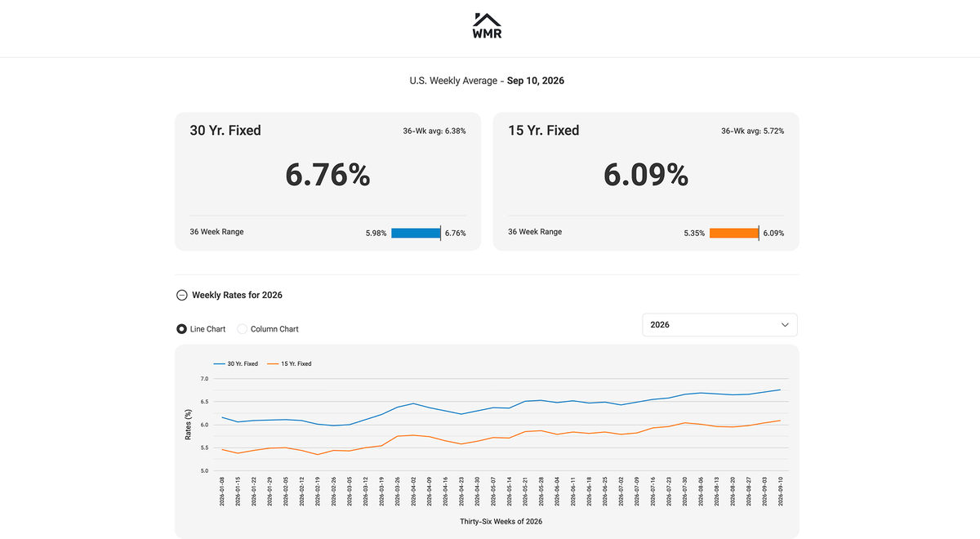Click the 5.35% range minimum value
This screenshot has height=539, width=980.
point(694,234)
